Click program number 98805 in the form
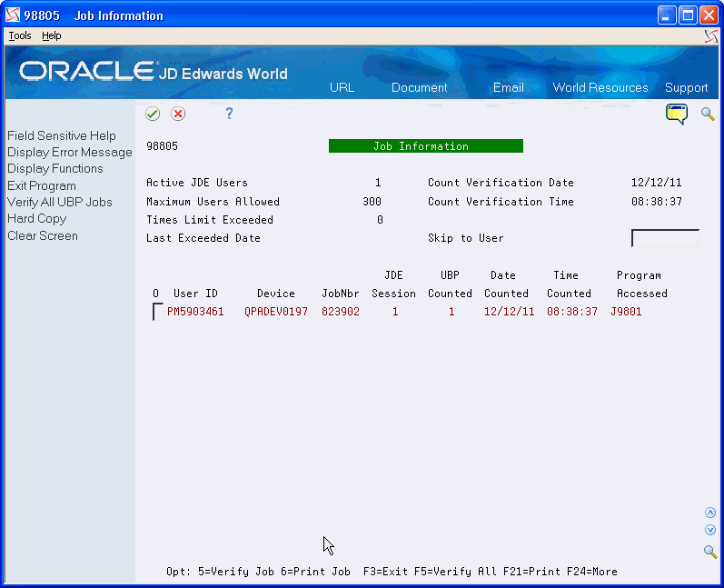The image size is (724, 588). (162, 146)
